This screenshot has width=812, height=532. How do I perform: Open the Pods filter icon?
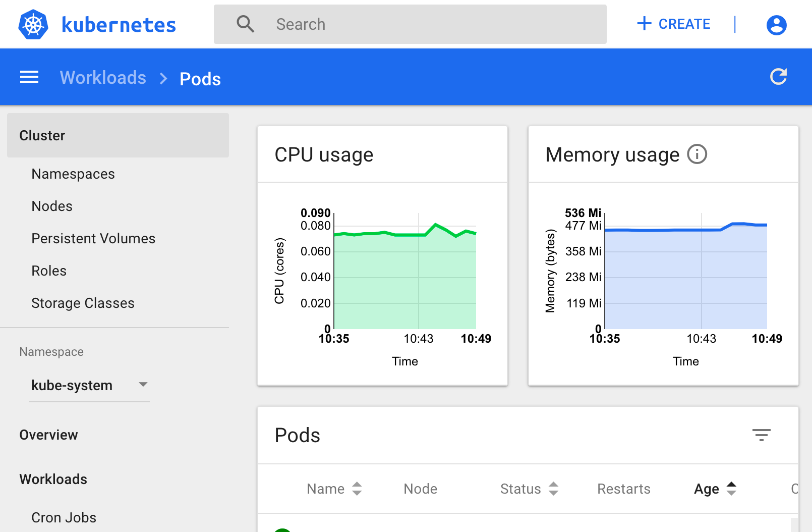pos(761,435)
